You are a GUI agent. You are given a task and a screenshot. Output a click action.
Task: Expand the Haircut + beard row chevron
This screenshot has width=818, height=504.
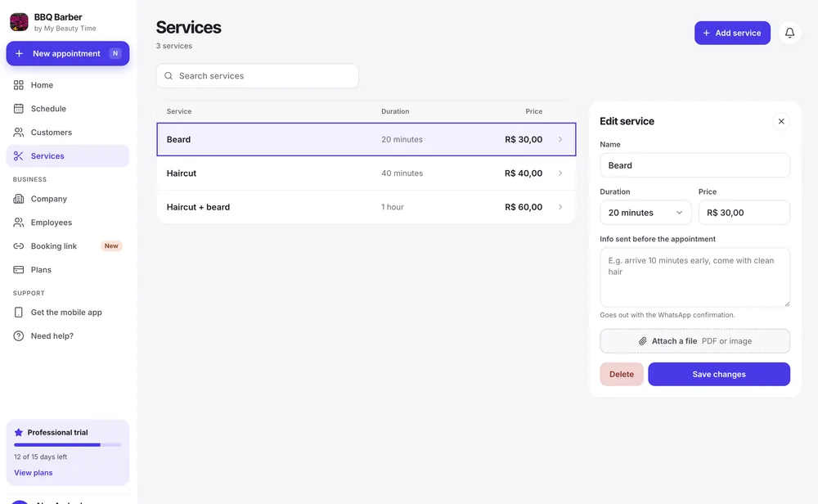(x=560, y=207)
